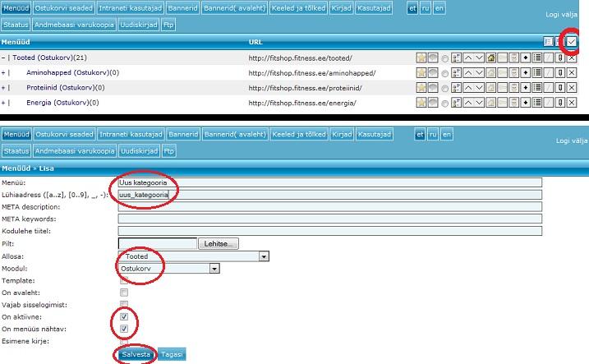The width and height of the screenshot is (589, 364).
Task: Click the Menüü name input field
Action: pyautogui.click(x=329, y=182)
